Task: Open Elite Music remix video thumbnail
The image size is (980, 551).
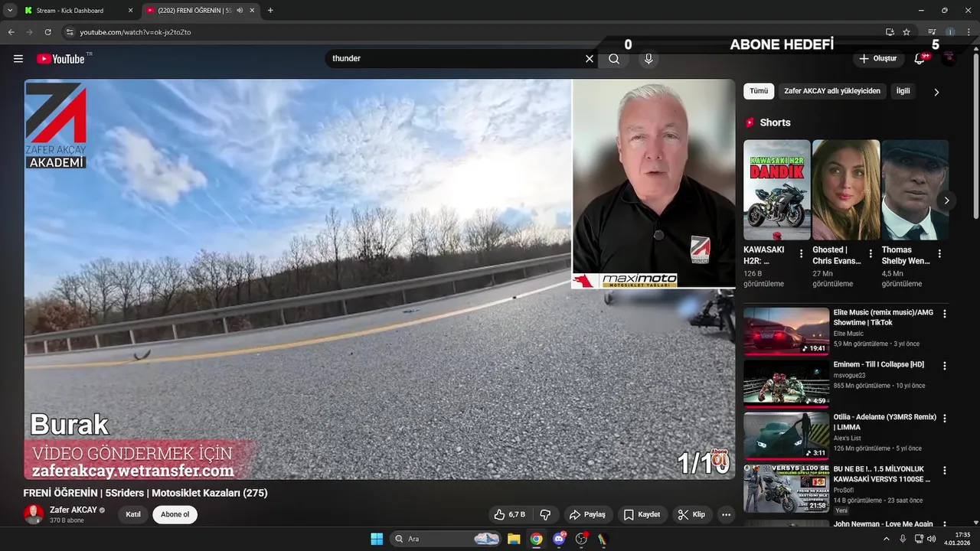Action: tap(786, 331)
